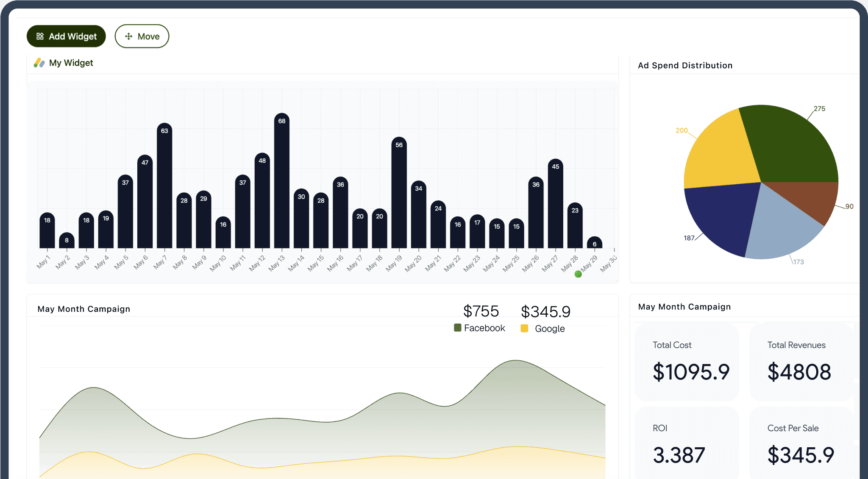
Task: Click the May 21 bar labeled 24
Action: 438,224
